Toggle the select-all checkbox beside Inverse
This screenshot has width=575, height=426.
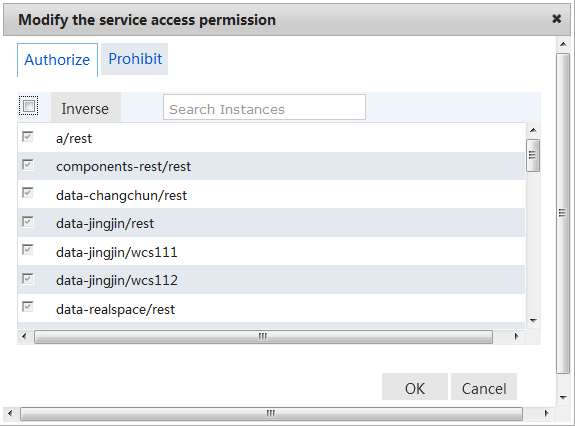pos(29,106)
